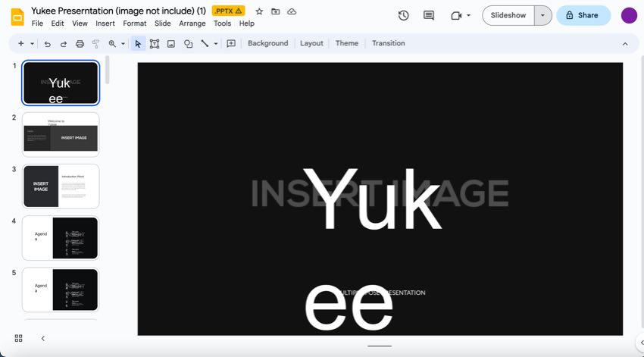Click the INSERT IMAGE placeholder text
Image resolution: width=644 pixels, height=357 pixels.
click(x=380, y=193)
